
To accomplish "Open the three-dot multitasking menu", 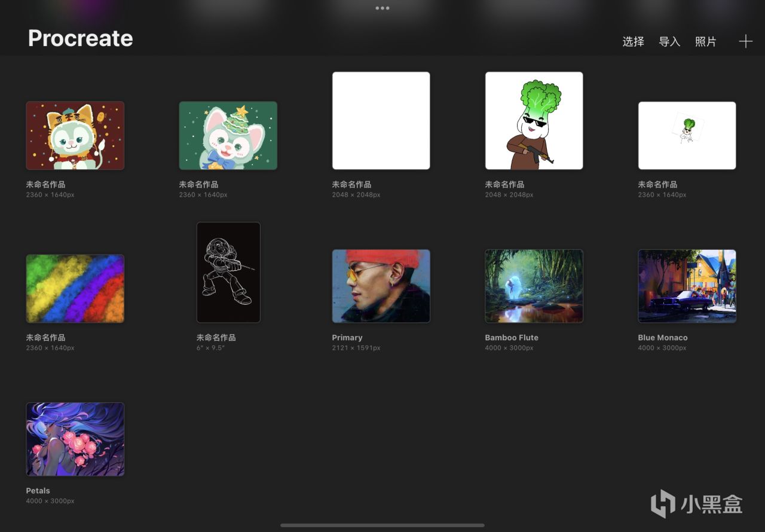I will pyautogui.click(x=382, y=8).
